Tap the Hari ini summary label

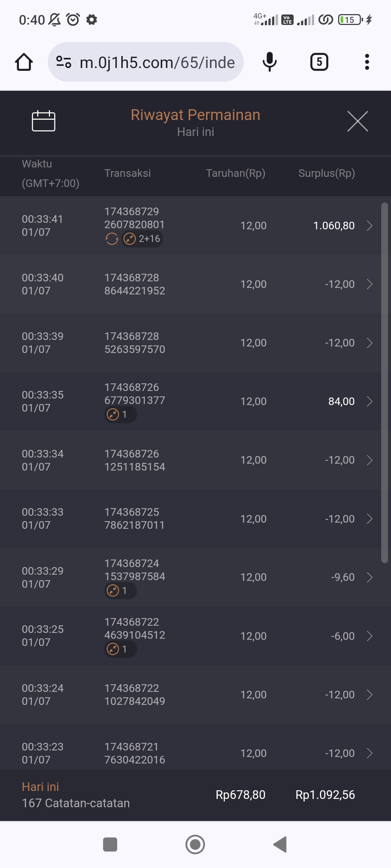pos(41,787)
